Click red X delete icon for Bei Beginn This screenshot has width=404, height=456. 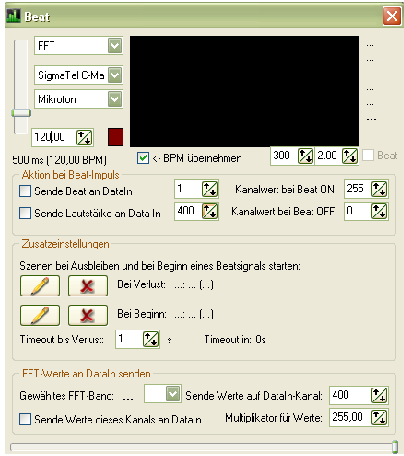(88, 315)
